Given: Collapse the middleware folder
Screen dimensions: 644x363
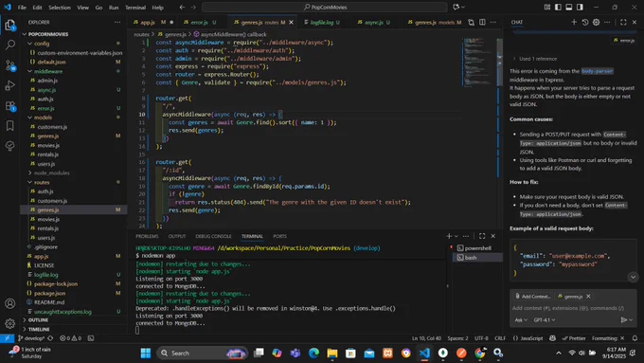Looking at the screenshot, I should coord(48,71).
